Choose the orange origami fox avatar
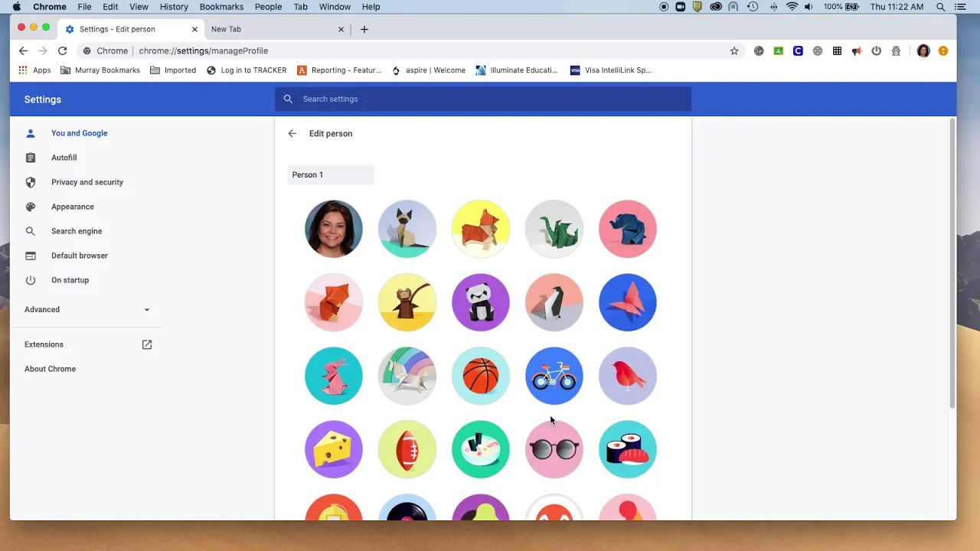 click(334, 302)
